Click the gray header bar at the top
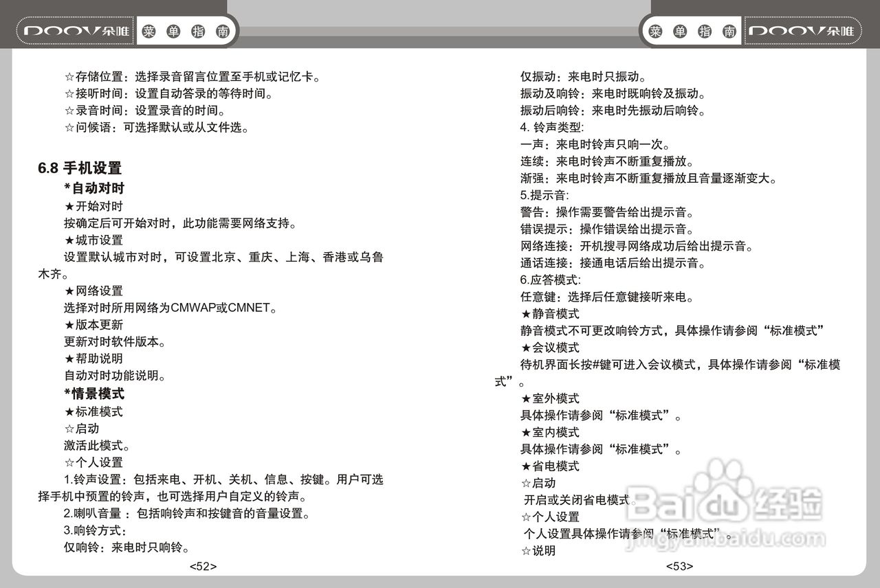 [x=440, y=27]
